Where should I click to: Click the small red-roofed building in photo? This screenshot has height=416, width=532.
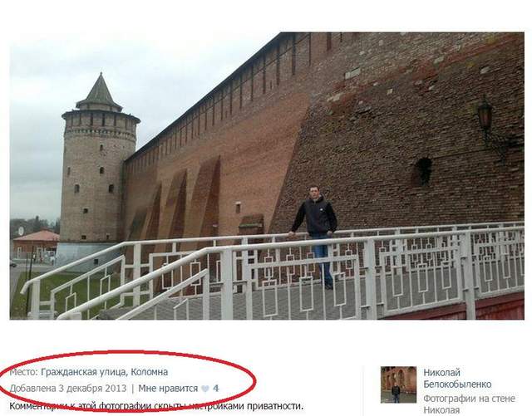coord(36,242)
